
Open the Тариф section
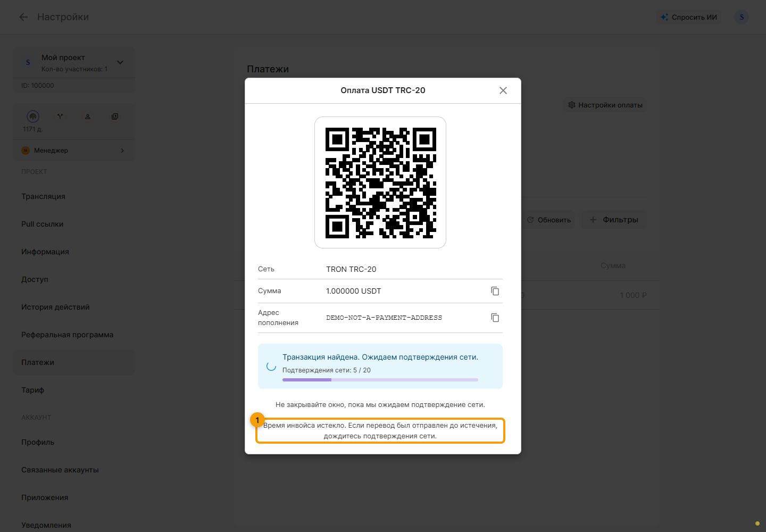point(74,390)
